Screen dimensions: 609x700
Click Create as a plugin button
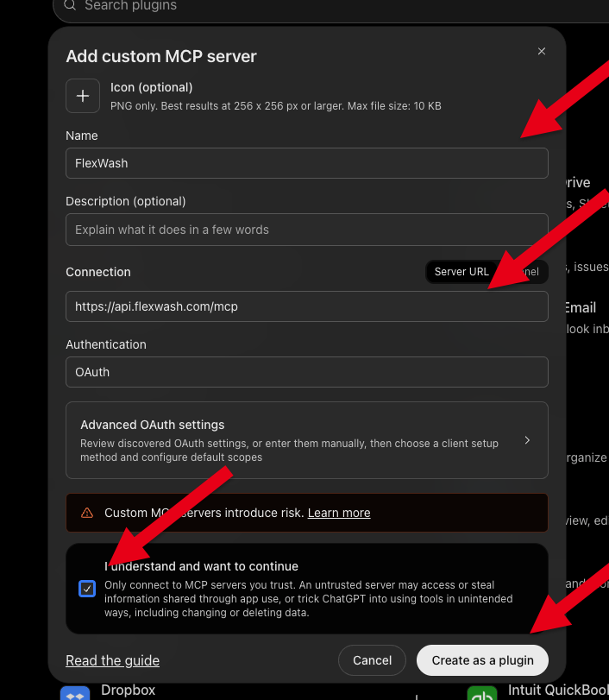(482, 660)
